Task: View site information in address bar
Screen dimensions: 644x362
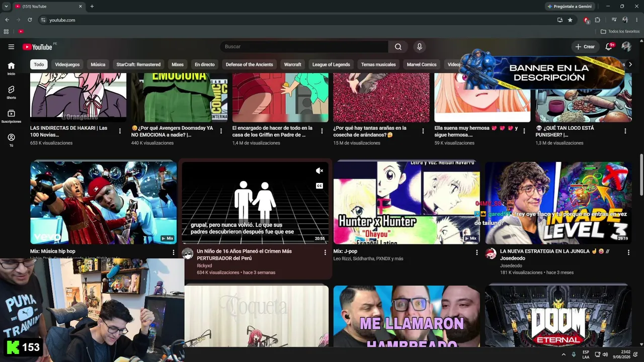Action: (43, 20)
